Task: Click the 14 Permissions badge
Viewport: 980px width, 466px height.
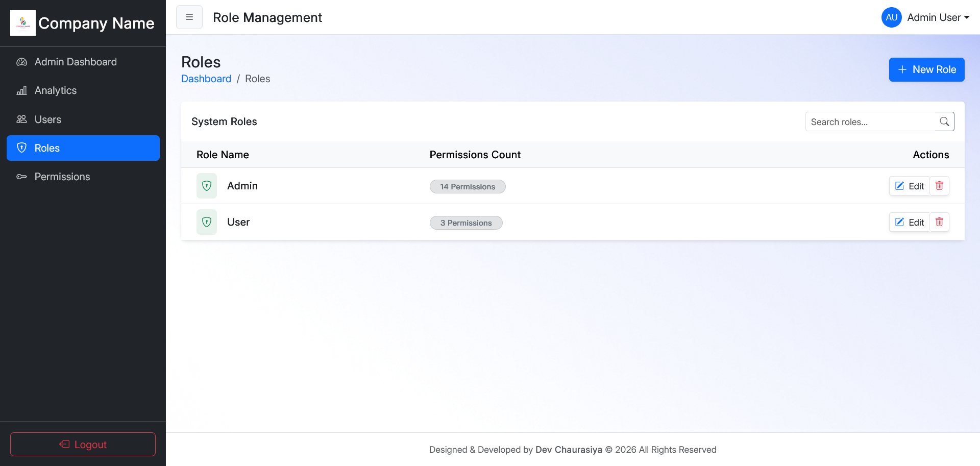Action: click(x=468, y=187)
